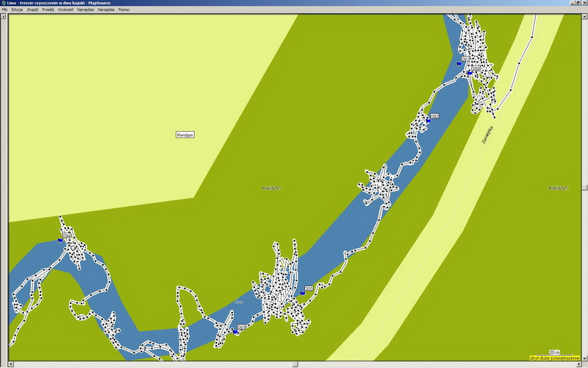Click the yellow 'zbyt duże powiększenie' warning
Viewport: 588px width, 368px height.
click(x=554, y=358)
